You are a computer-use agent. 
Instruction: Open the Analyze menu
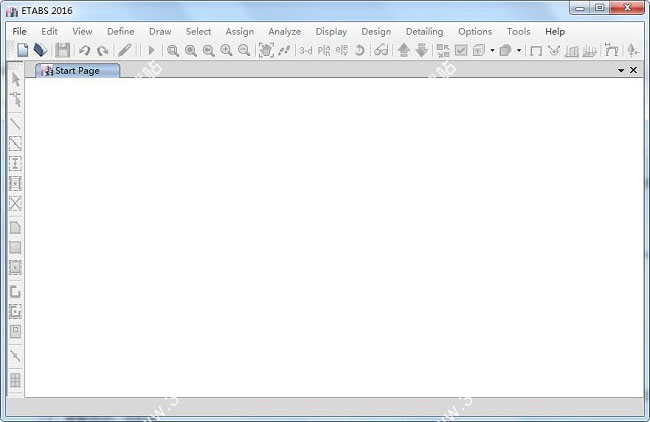(284, 32)
